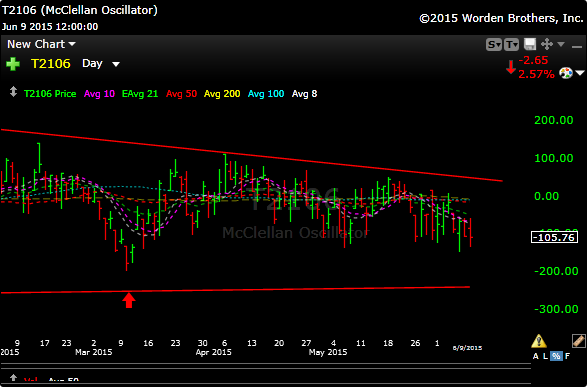Image resolution: width=587 pixels, height=387 pixels.
Task: Click the up arrow icon of the lower pane
Action: (x=13, y=377)
